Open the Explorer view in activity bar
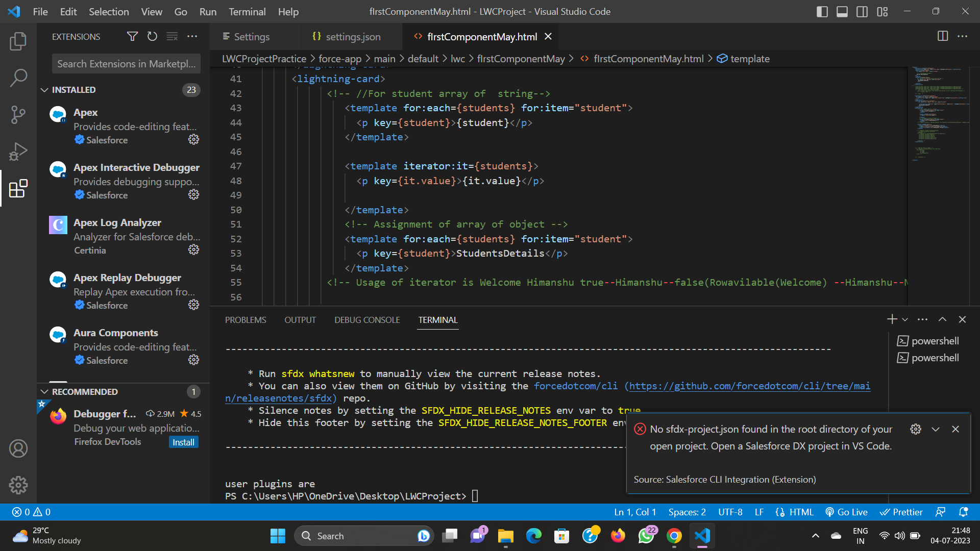The width and height of the screenshot is (980, 551). click(x=18, y=41)
